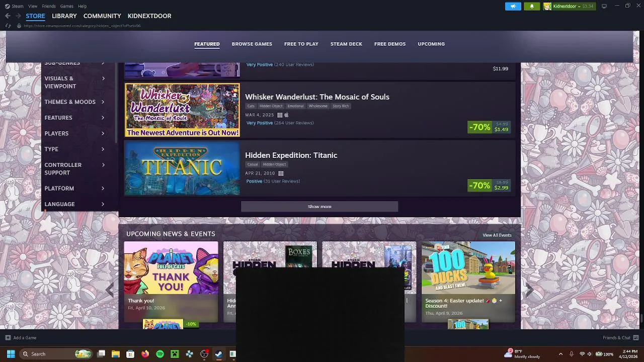The height and width of the screenshot is (362, 644).
Task: Open Firefox from the taskbar
Action: click(145, 354)
